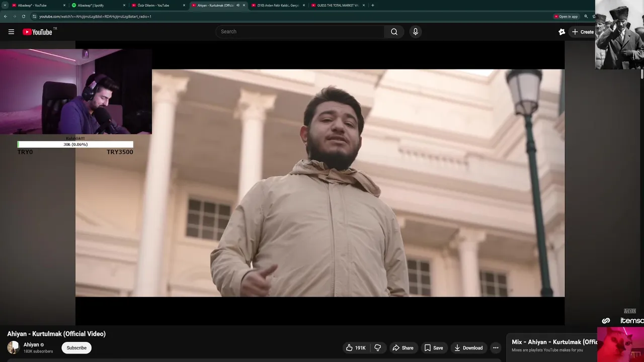Save the video to a playlist

point(433,348)
